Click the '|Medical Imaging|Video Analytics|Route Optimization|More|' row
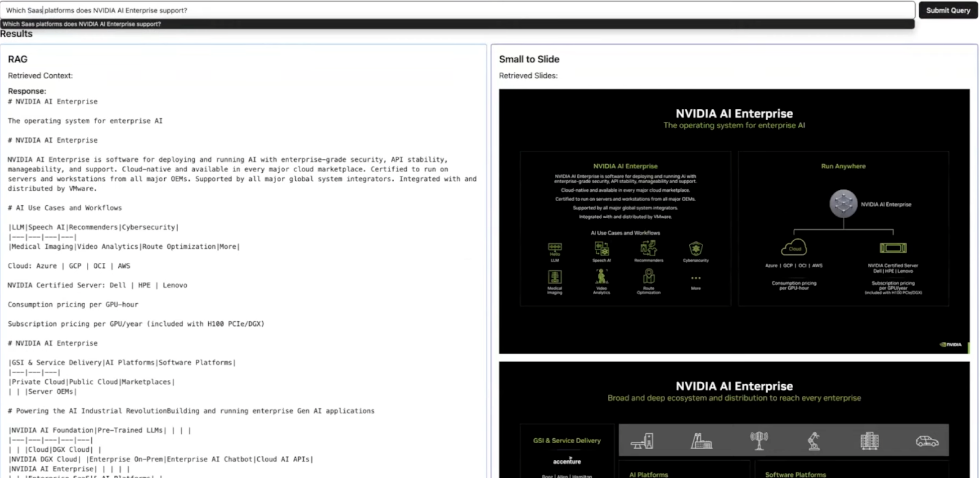 [x=124, y=247]
